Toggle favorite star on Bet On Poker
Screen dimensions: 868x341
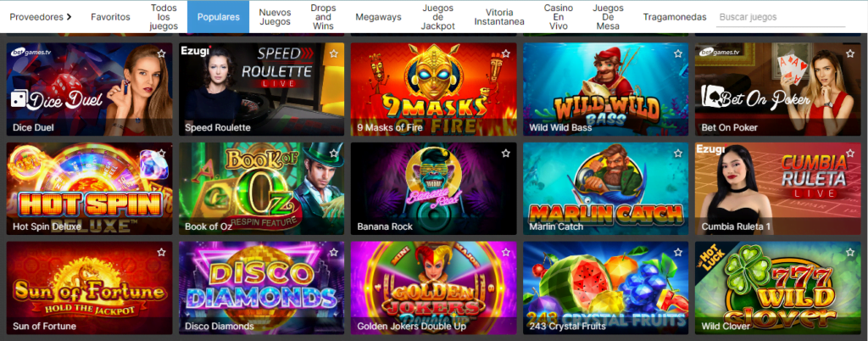[850, 53]
